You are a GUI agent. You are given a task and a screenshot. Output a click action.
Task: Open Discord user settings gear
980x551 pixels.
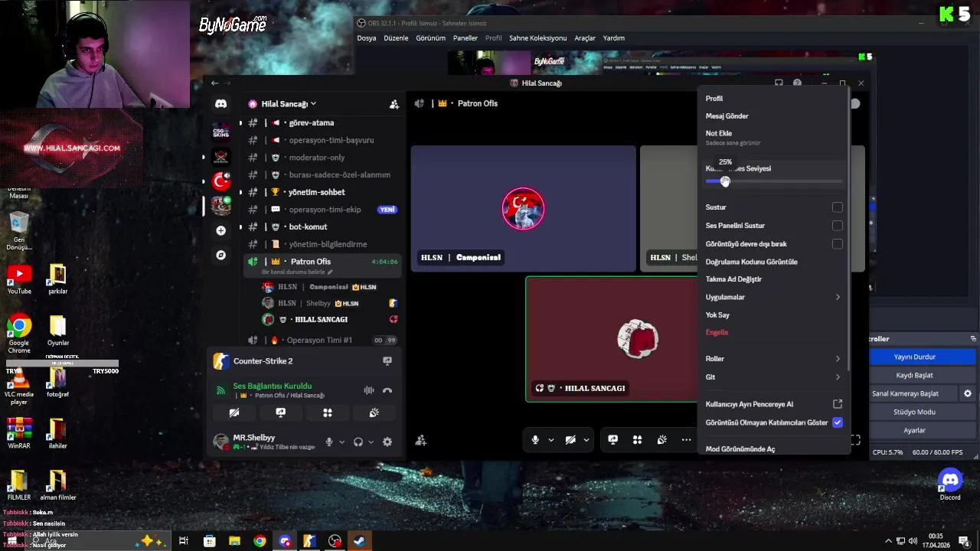tap(387, 442)
